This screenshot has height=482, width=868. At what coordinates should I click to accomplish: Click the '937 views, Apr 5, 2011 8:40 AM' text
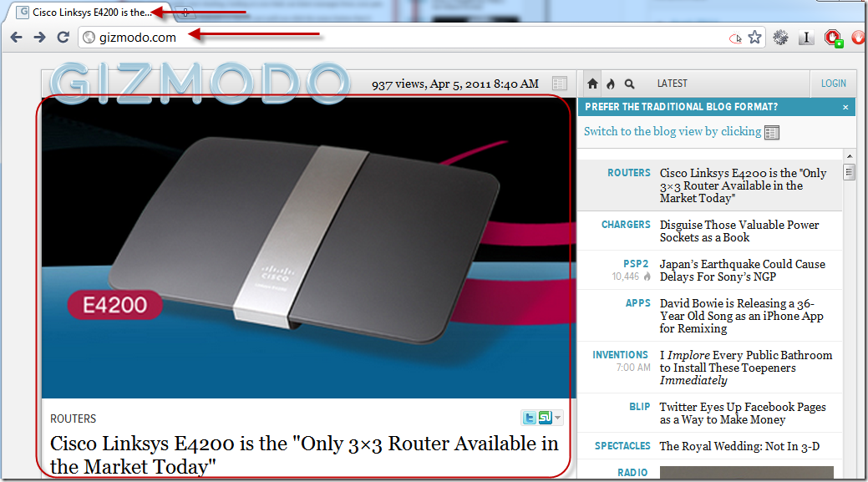point(455,84)
